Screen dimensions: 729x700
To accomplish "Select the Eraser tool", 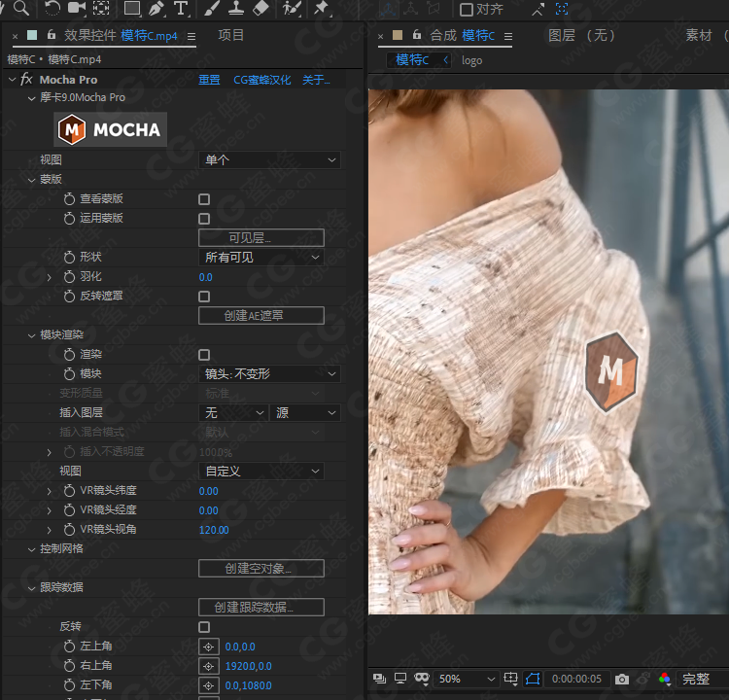I will pos(260,8).
